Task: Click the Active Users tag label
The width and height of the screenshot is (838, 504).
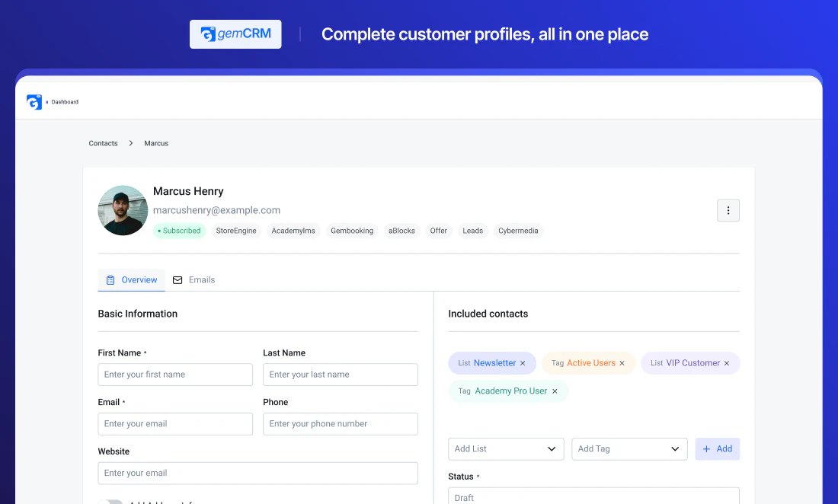Action: (591, 363)
